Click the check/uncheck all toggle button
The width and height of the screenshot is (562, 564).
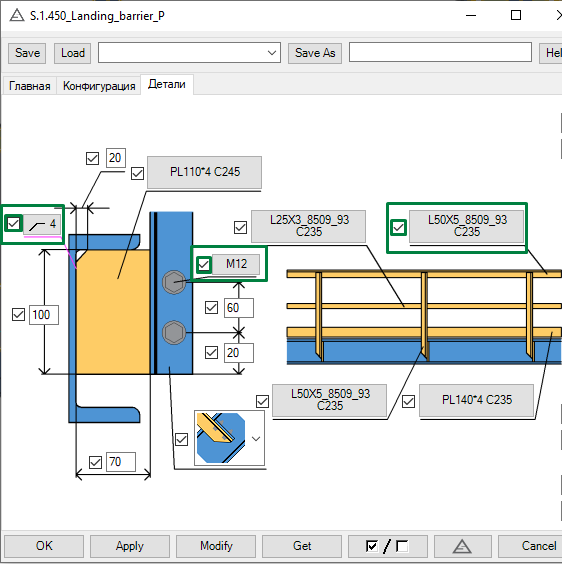click(x=387, y=546)
